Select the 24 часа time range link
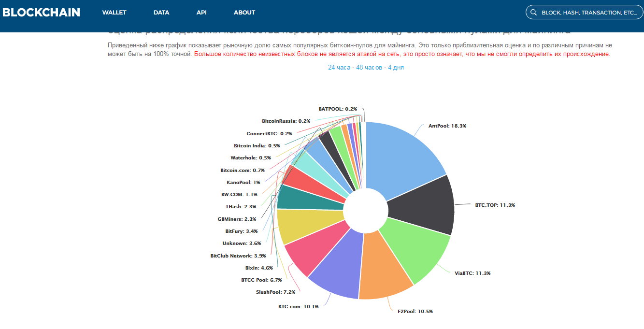644x329 pixels. [x=339, y=67]
